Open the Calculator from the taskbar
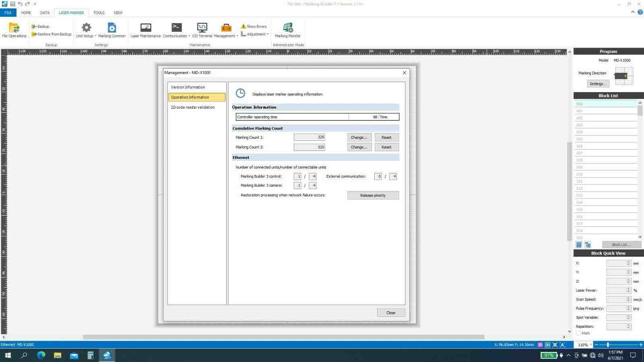The image size is (644, 362). coord(91,355)
